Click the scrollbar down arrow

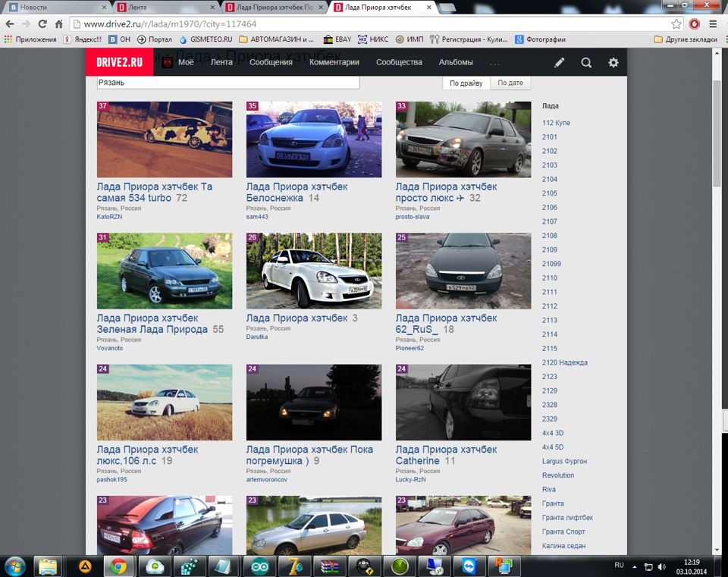coord(717,550)
